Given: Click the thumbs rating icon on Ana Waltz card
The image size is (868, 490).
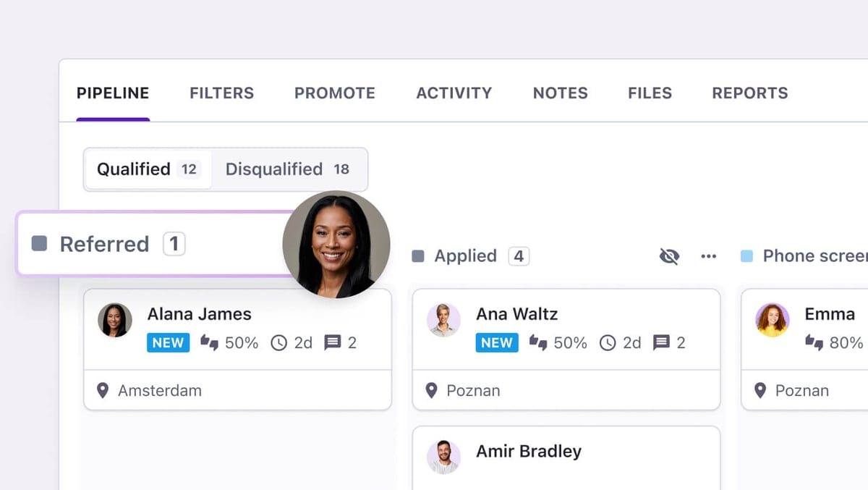Looking at the screenshot, I should tap(538, 343).
